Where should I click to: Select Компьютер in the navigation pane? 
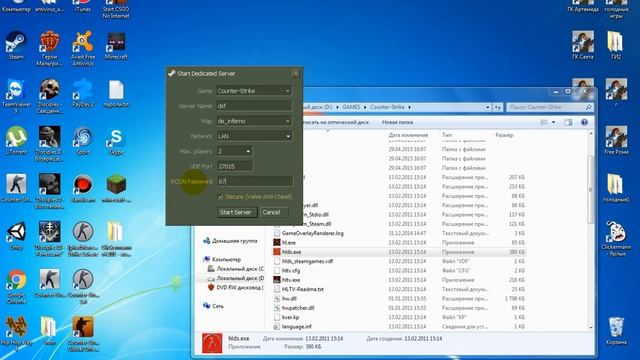(x=222, y=260)
